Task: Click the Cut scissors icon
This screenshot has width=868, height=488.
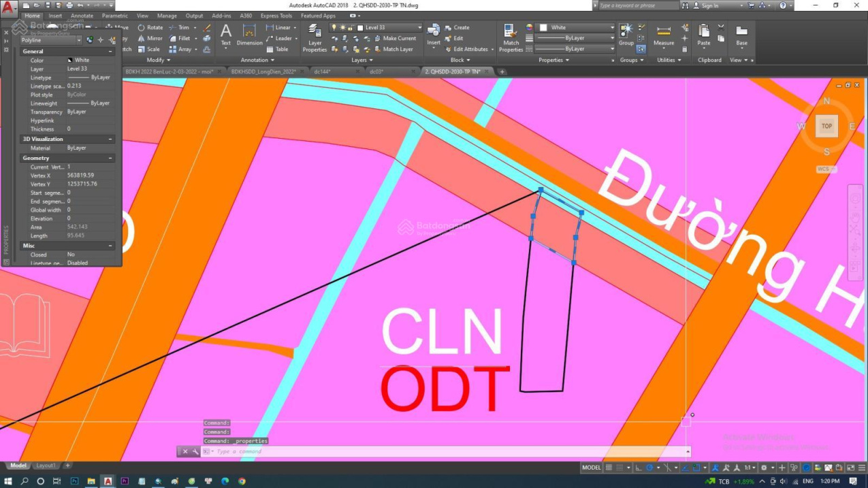Action: point(721,28)
